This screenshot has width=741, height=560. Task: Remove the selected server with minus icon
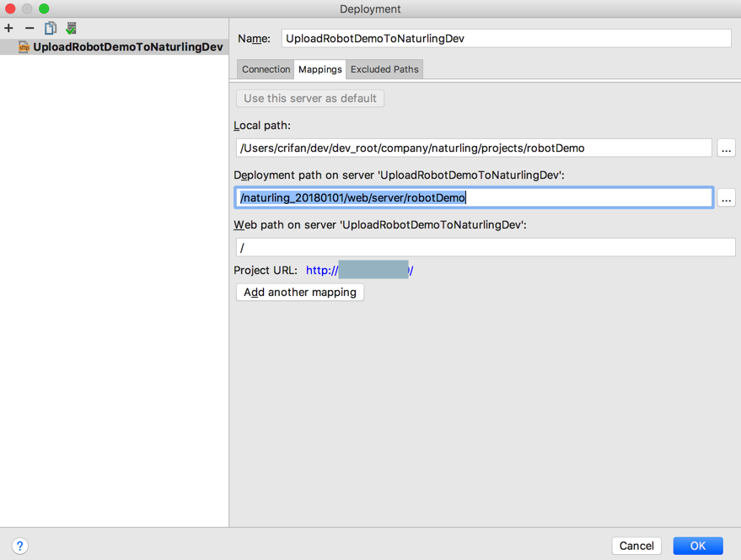[x=30, y=28]
